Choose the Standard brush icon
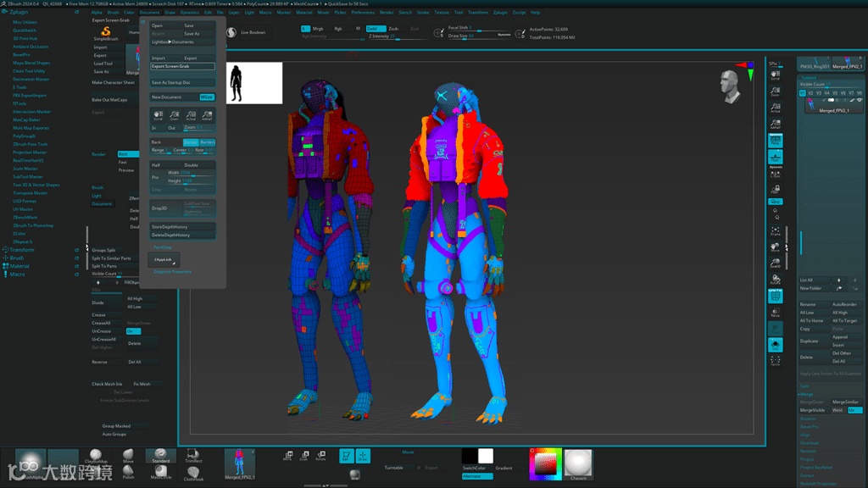 160,455
